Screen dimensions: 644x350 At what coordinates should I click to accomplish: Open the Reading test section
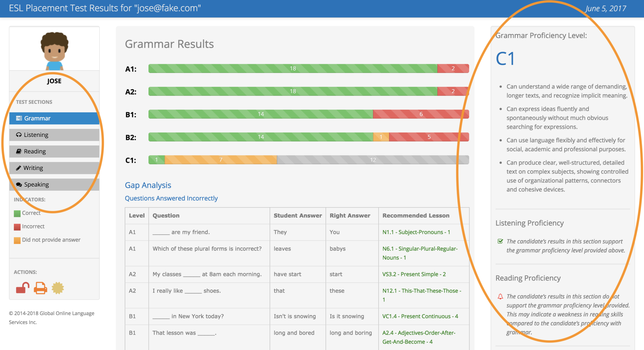point(54,151)
